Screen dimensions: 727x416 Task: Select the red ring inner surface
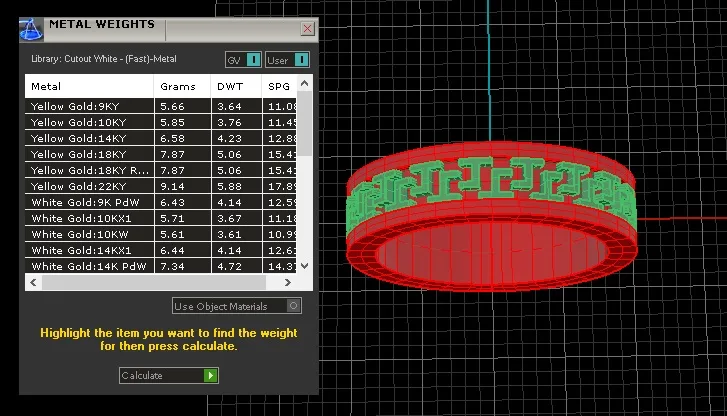[491, 253]
